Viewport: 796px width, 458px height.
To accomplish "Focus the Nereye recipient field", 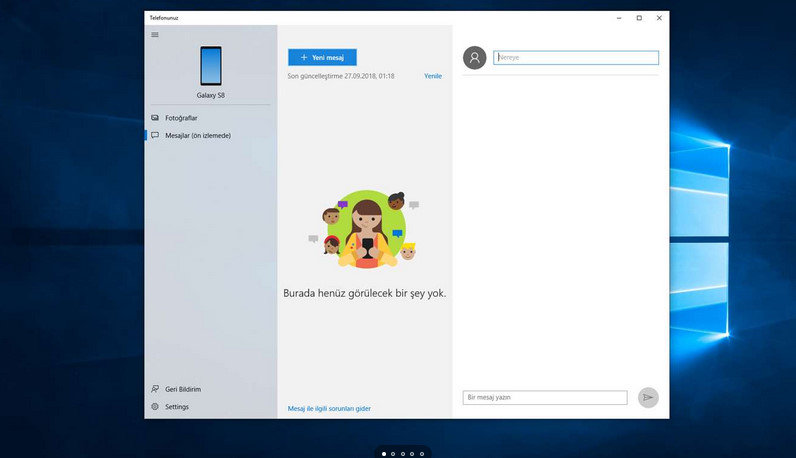I will [x=576, y=57].
